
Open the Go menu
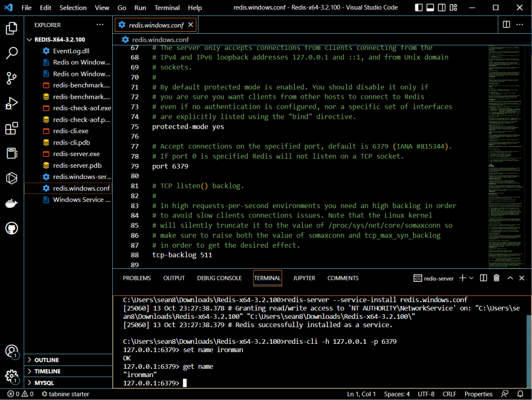[x=122, y=7]
